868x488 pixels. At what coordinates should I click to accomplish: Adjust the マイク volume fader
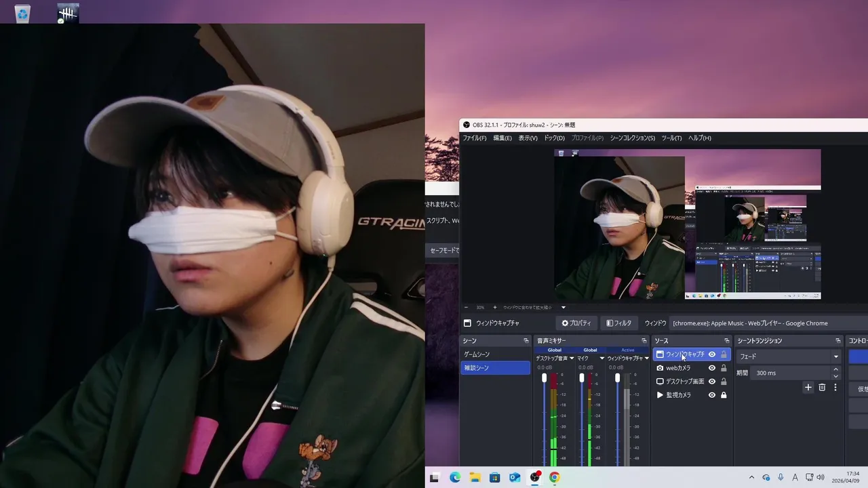[x=582, y=378]
